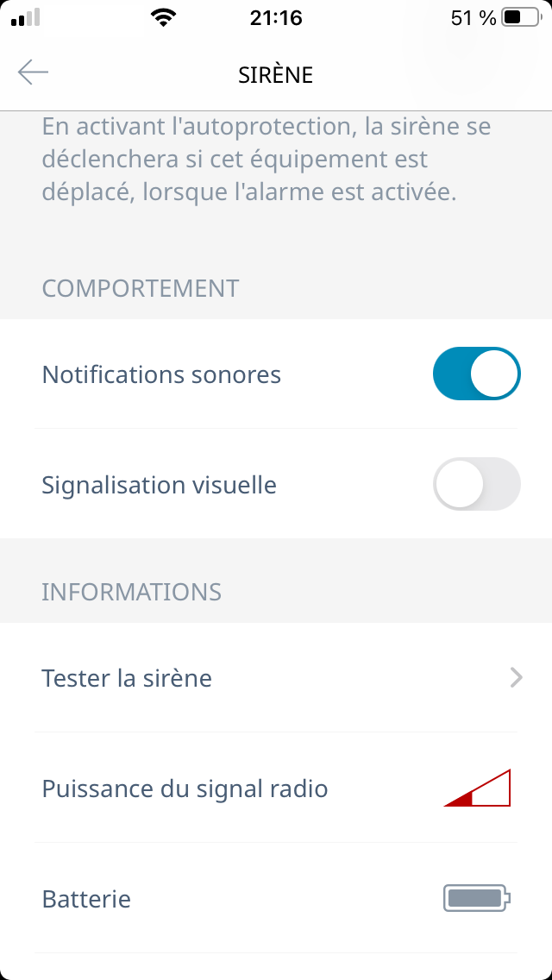
Task: Tap the 21:16 clock in status bar
Action: 276,18
